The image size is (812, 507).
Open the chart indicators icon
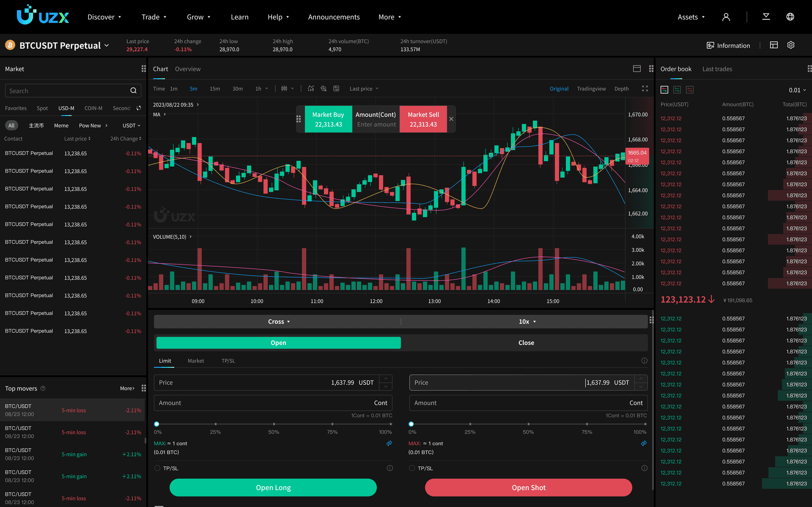coord(311,88)
